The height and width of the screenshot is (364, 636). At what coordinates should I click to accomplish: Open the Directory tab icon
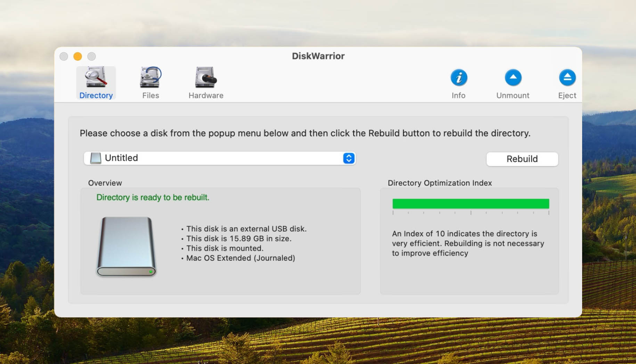pos(96,77)
